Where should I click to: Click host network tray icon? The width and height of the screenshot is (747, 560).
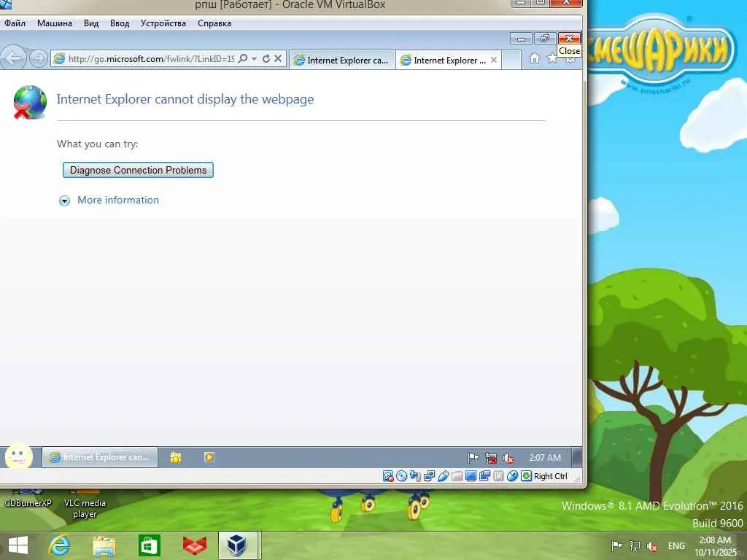[x=635, y=545]
